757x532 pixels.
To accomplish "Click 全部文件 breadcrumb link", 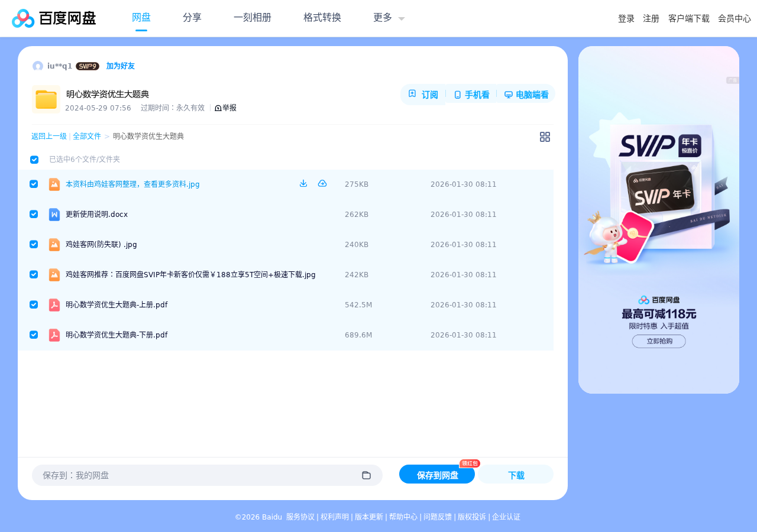I will (87, 137).
